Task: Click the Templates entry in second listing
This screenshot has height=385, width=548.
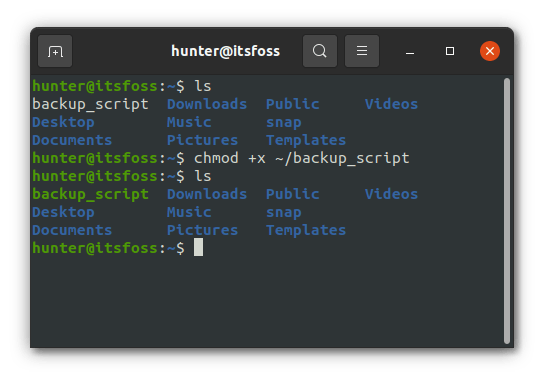Action: coord(306,231)
